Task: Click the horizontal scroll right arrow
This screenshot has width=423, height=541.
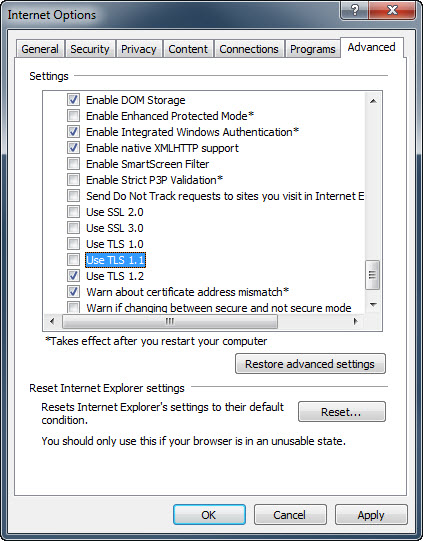Action: 355,322
